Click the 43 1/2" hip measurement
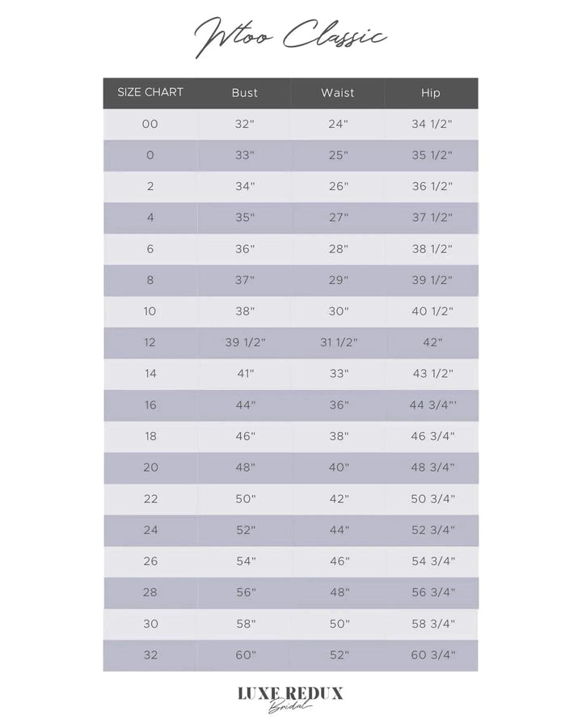The image size is (582, 728). tap(432, 374)
